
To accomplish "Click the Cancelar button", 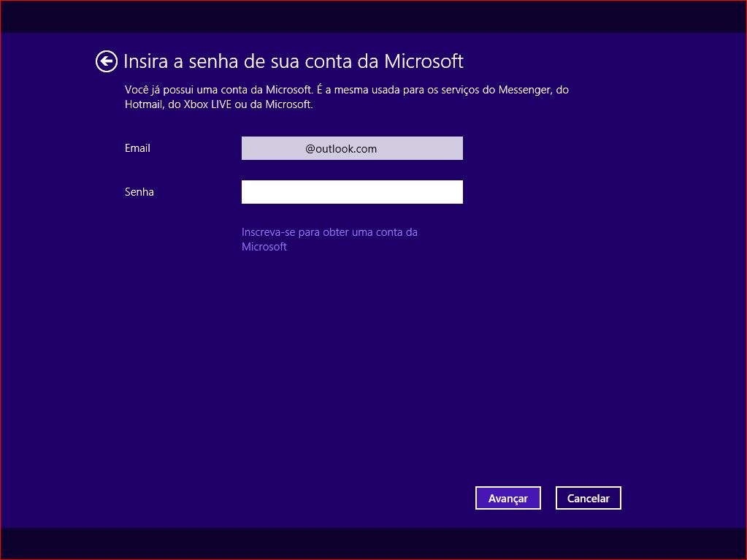I will (589, 498).
